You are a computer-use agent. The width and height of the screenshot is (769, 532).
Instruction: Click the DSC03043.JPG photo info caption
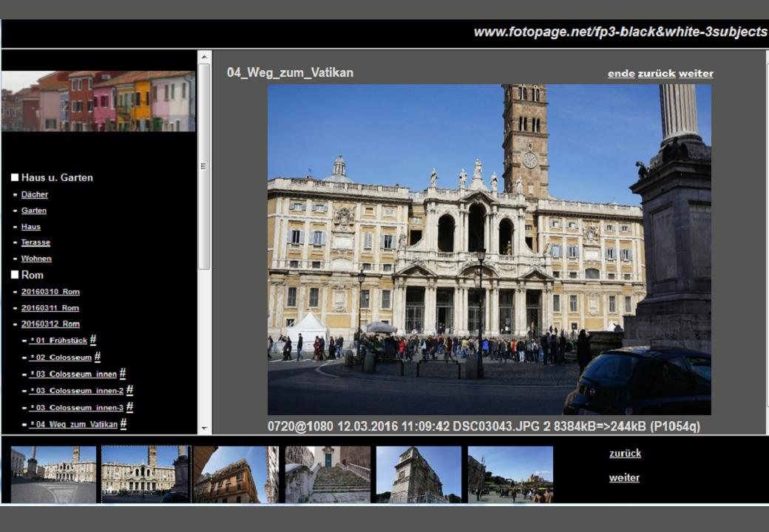click(x=484, y=426)
